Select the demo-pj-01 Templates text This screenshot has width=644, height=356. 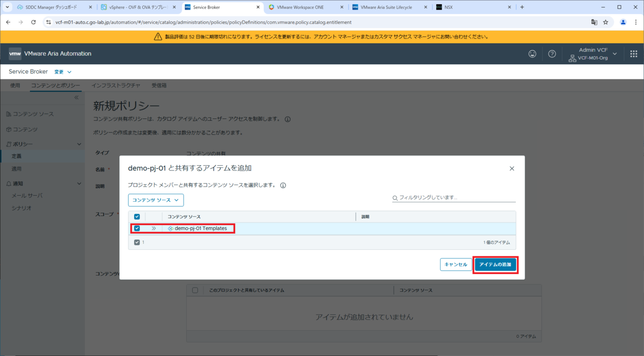coord(201,228)
